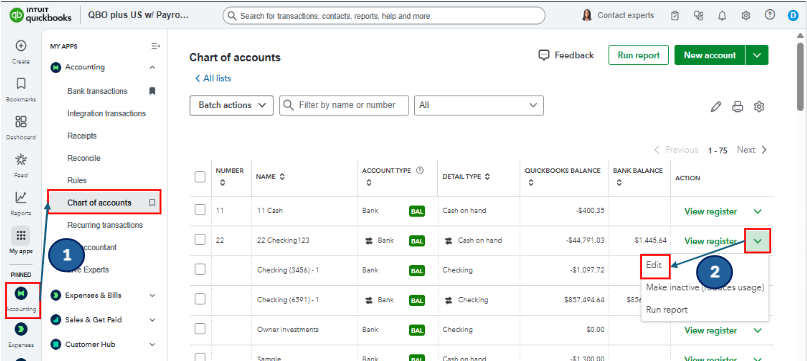Choose Edit from the action menu

(654, 265)
